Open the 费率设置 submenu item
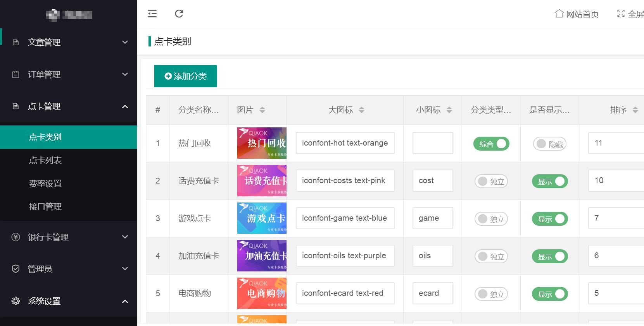The height and width of the screenshot is (326, 644). click(x=45, y=184)
